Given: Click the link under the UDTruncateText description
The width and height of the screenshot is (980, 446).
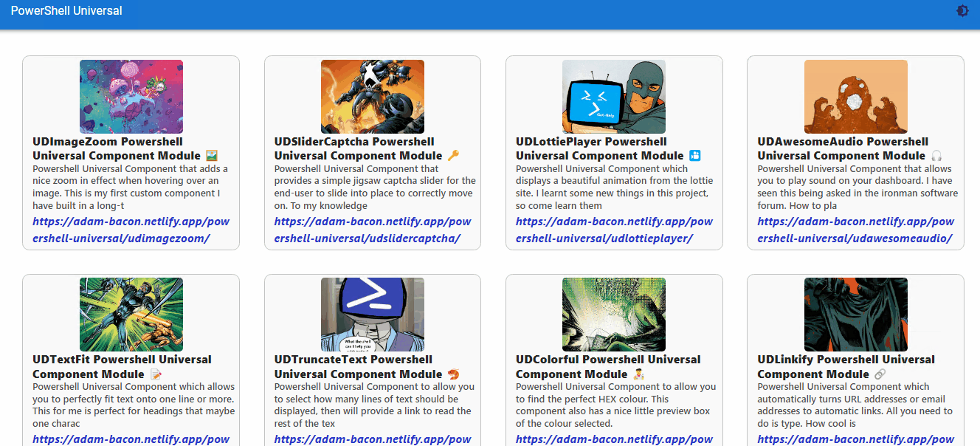Looking at the screenshot, I should (373, 439).
